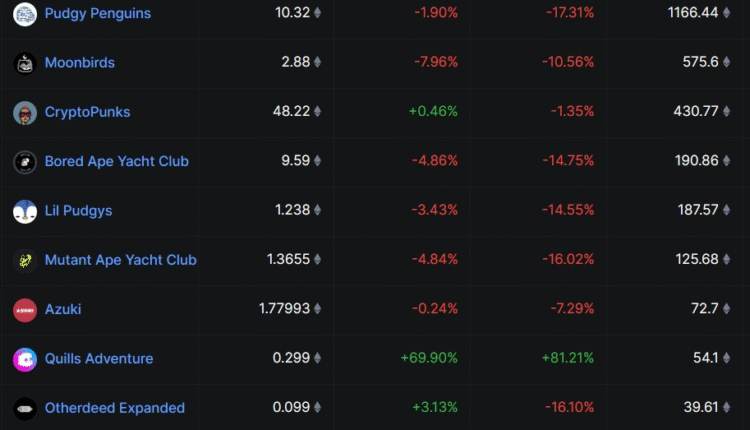750x430 pixels.
Task: Select the Azuki collection name
Action: tap(63, 310)
